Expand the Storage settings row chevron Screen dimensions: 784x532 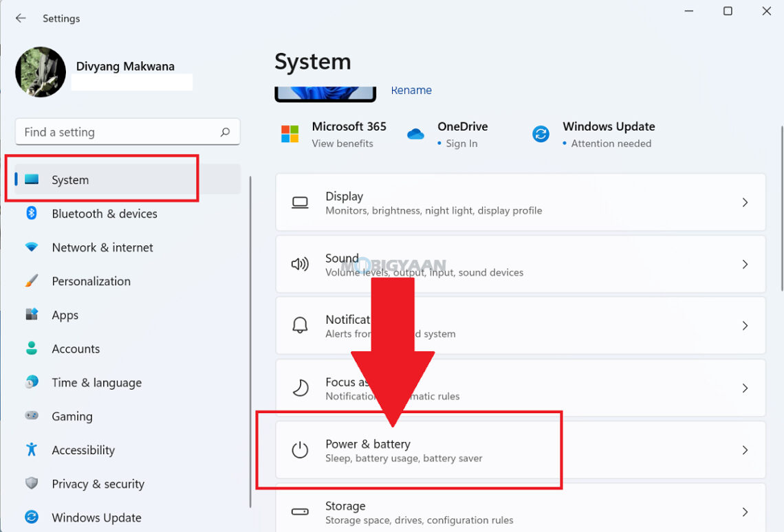click(x=745, y=511)
